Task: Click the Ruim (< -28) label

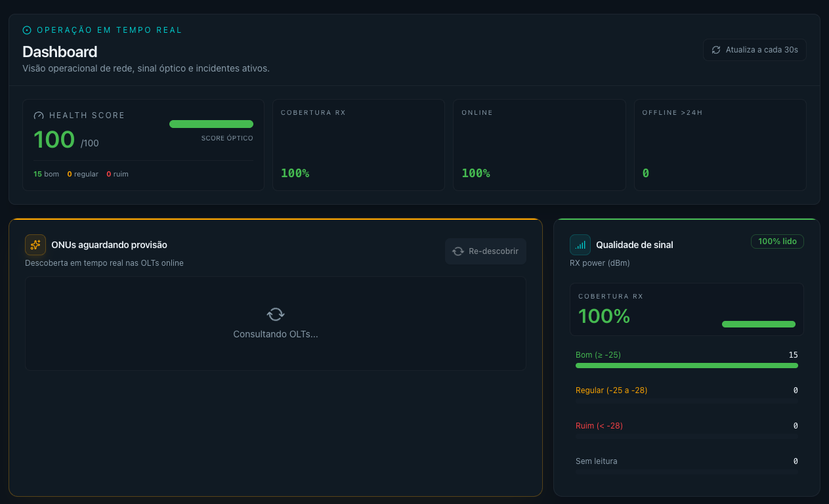Action: point(599,426)
